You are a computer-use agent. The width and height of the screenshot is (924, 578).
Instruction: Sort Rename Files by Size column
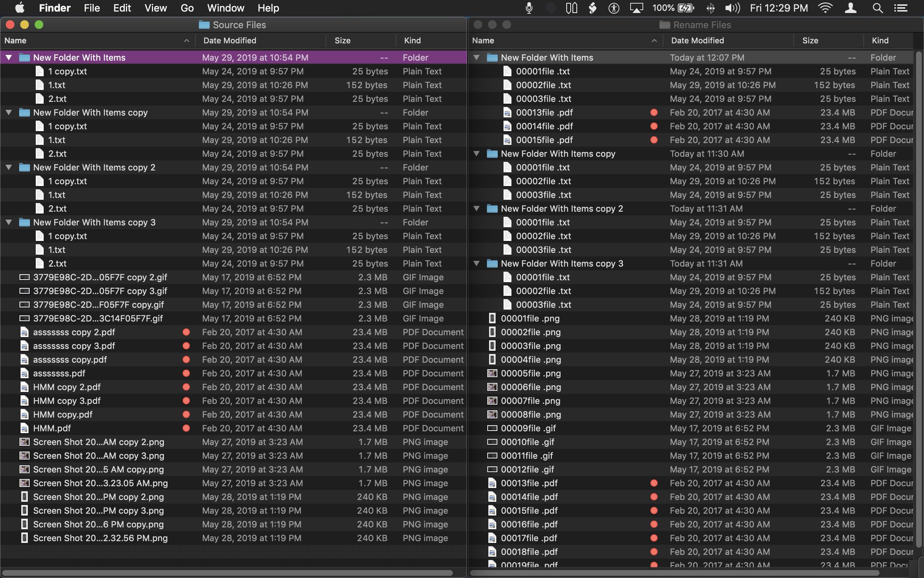829,40
